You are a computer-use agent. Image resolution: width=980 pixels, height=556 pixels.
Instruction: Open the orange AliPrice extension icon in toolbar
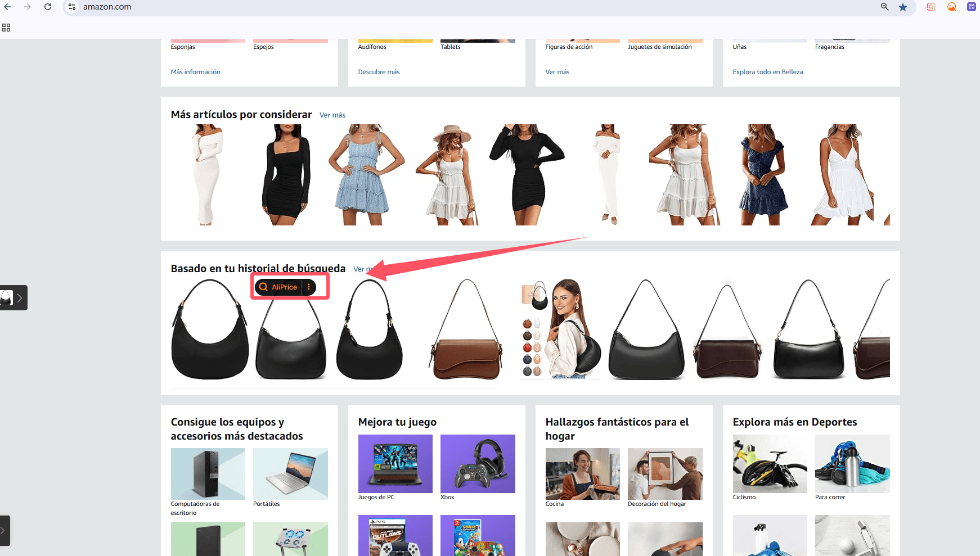click(952, 7)
